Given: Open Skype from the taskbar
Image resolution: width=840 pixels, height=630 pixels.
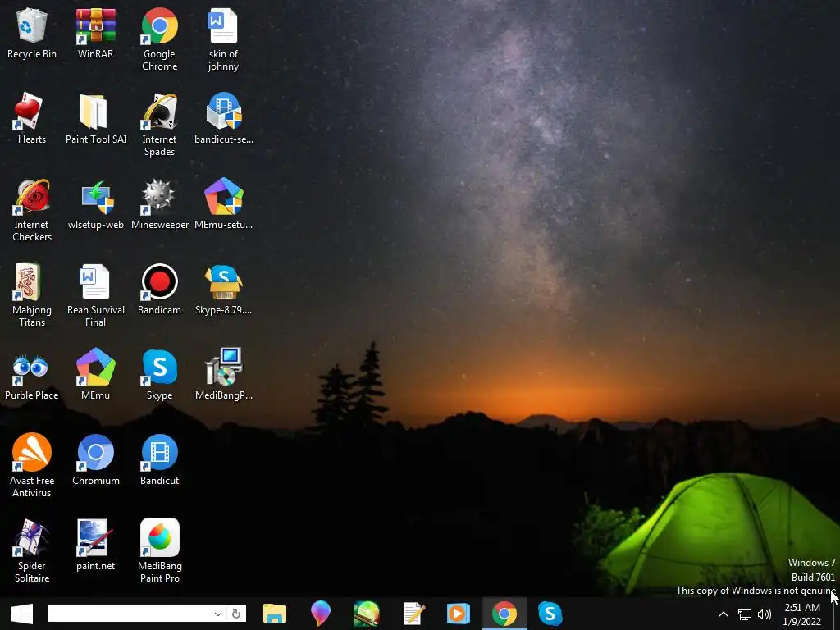Looking at the screenshot, I should tap(550, 614).
